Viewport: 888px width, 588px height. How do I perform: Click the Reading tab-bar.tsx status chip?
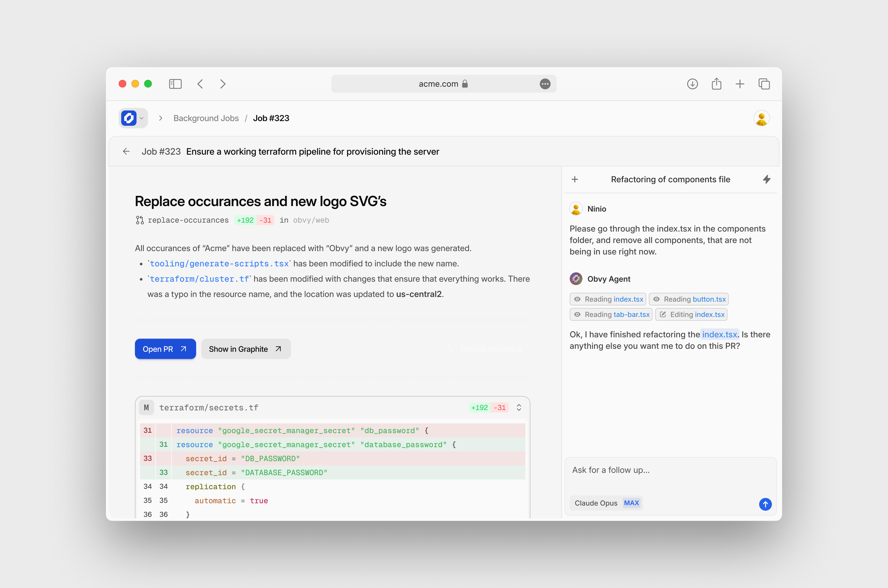tap(611, 314)
